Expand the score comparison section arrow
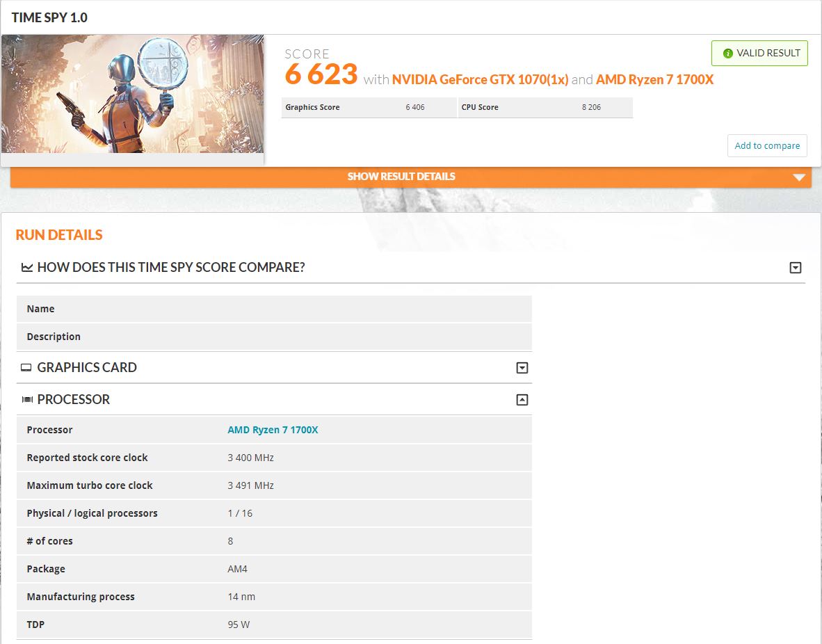The width and height of the screenshot is (822, 644). click(796, 268)
